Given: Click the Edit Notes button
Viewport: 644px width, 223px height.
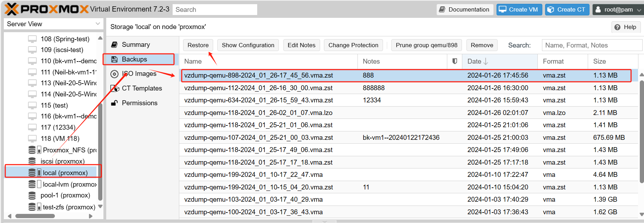Looking at the screenshot, I should point(302,45).
